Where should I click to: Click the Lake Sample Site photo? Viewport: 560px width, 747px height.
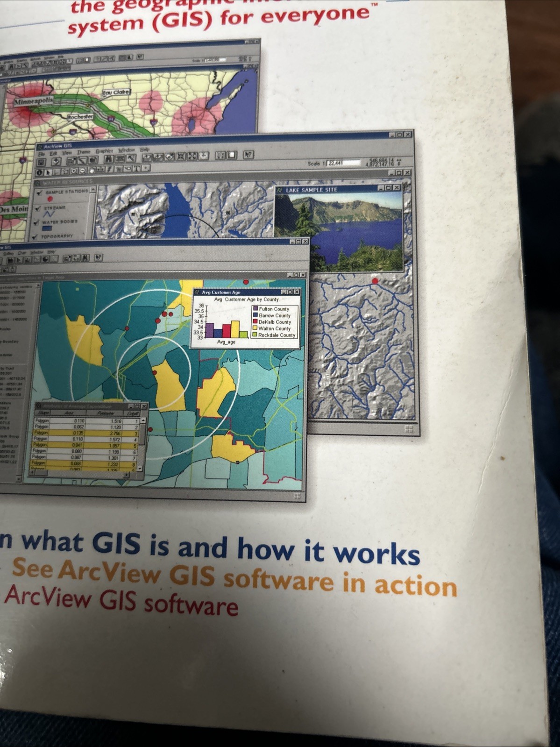coord(339,232)
